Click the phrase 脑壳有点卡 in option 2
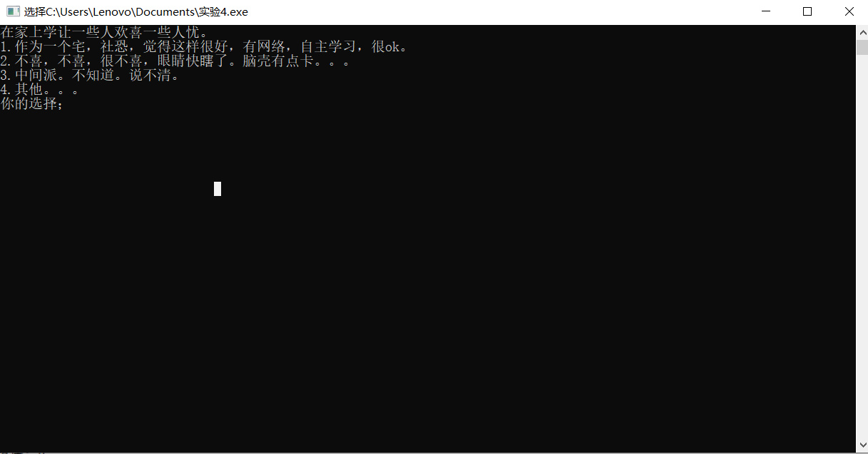Image resolution: width=868 pixels, height=454 pixels. point(278,61)
